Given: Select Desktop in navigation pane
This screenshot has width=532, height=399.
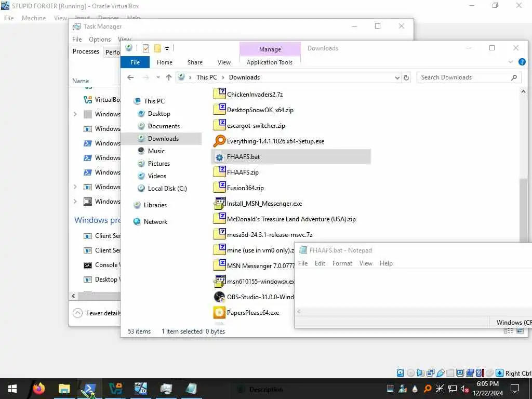Looking at the screenshot, I should pyautogui.click(x=159, y=114).
